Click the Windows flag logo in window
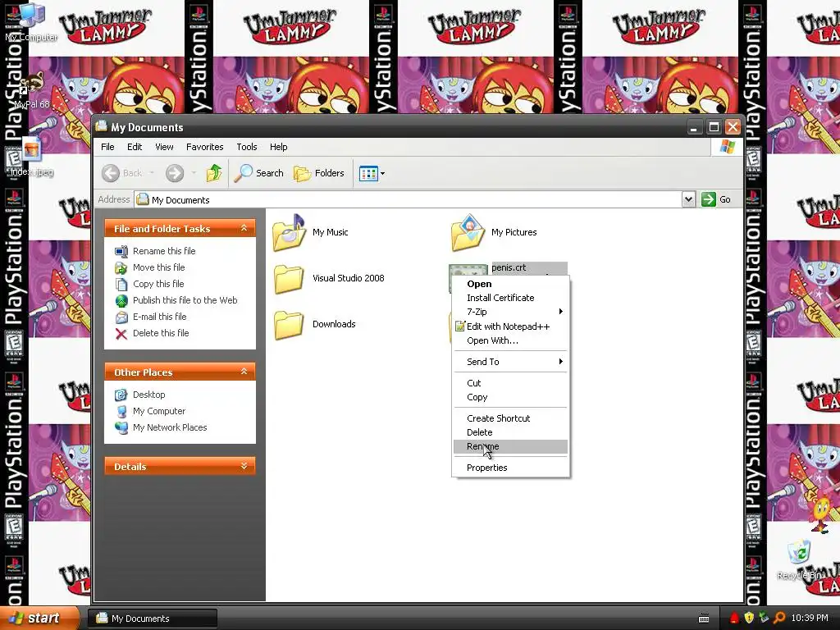840x630 pixels. click(727, 146)
